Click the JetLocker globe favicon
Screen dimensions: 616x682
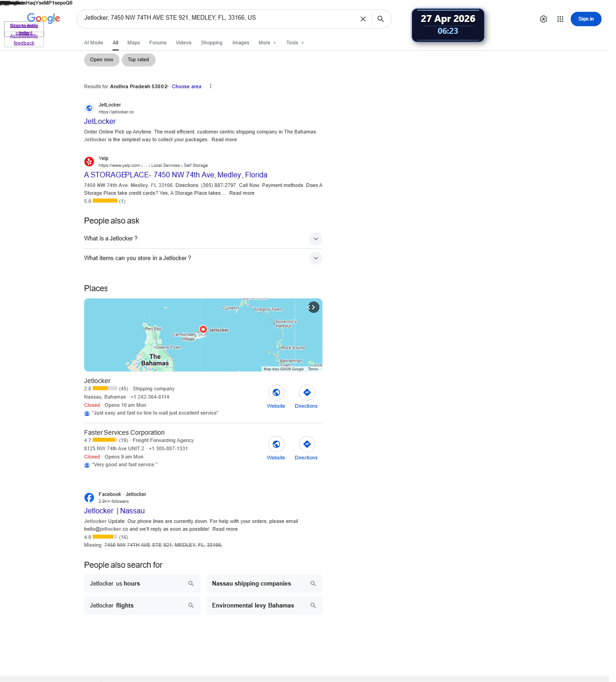[89, 108]
